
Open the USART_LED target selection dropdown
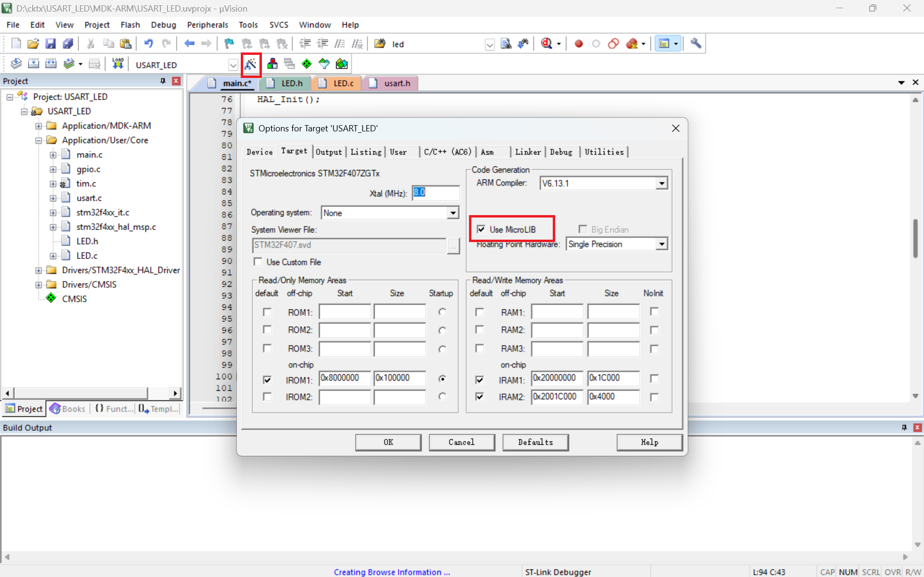click(233, 65)
